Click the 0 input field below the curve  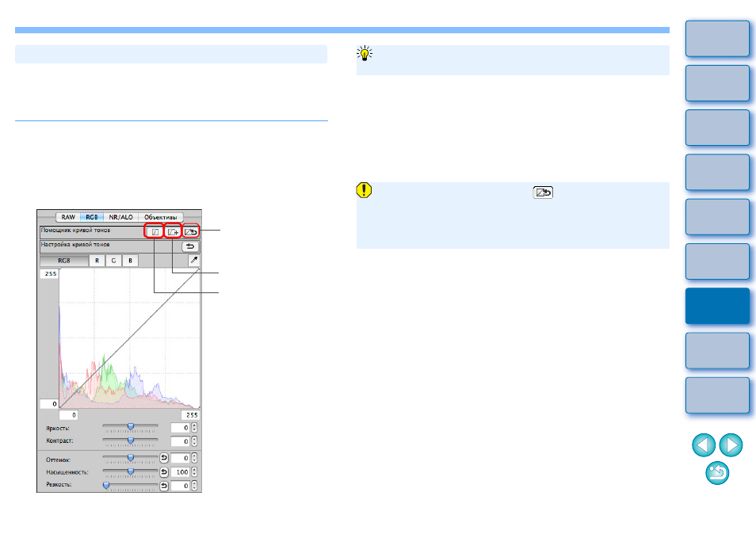[68, 415]
